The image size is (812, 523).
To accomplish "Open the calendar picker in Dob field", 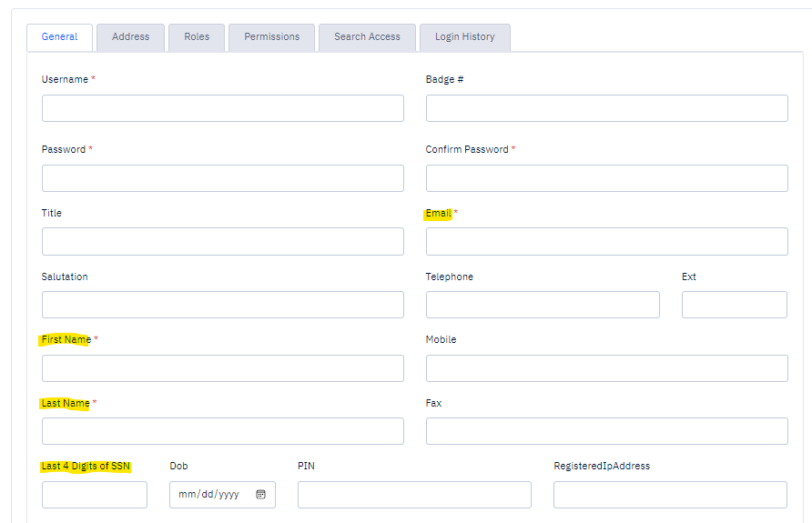I will tap(260, 495).
